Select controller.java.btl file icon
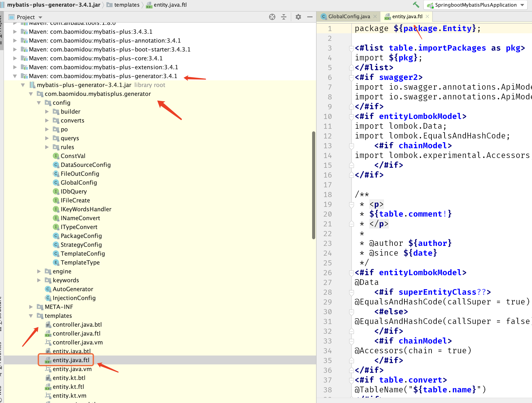The image size is (532, 403). [48, 324]
